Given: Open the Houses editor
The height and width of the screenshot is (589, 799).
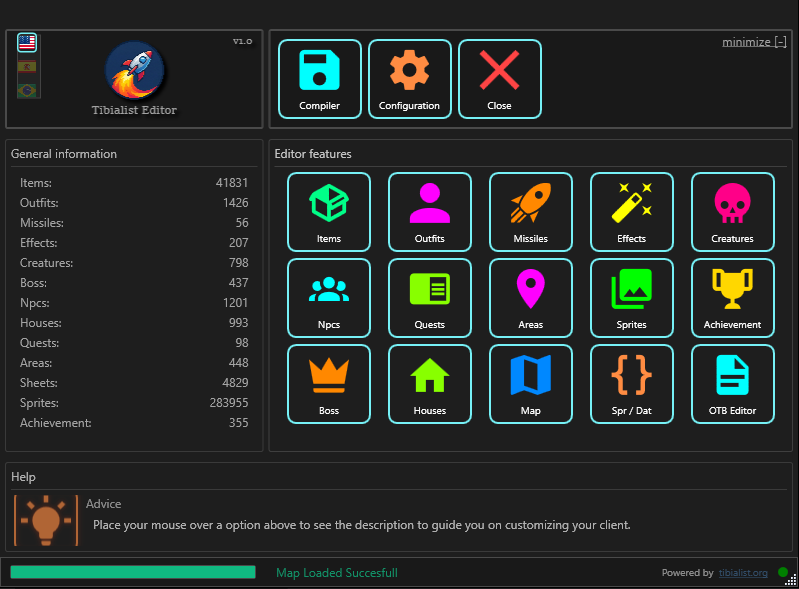Looking at the screenshot, I should click(430, 384).
